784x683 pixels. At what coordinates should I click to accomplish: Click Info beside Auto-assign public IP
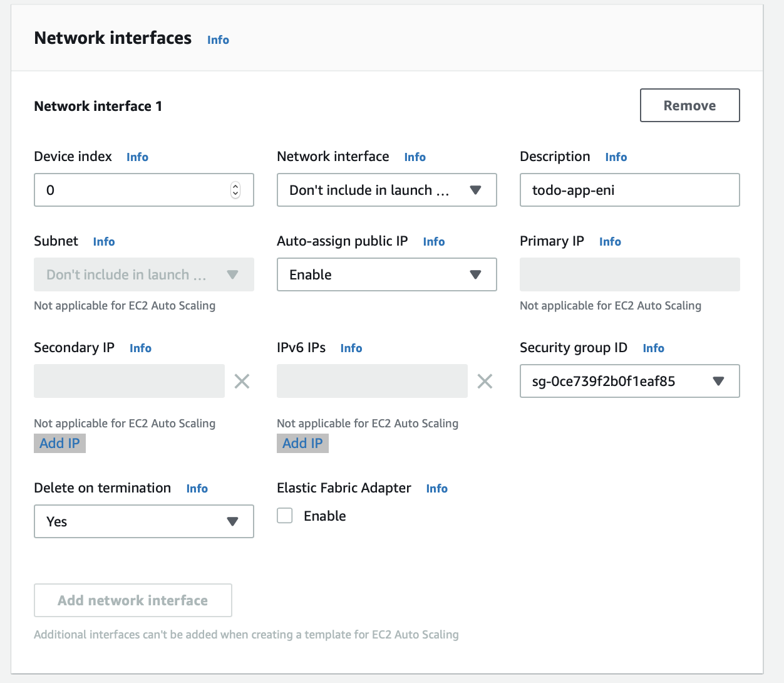tap(434, 241)
